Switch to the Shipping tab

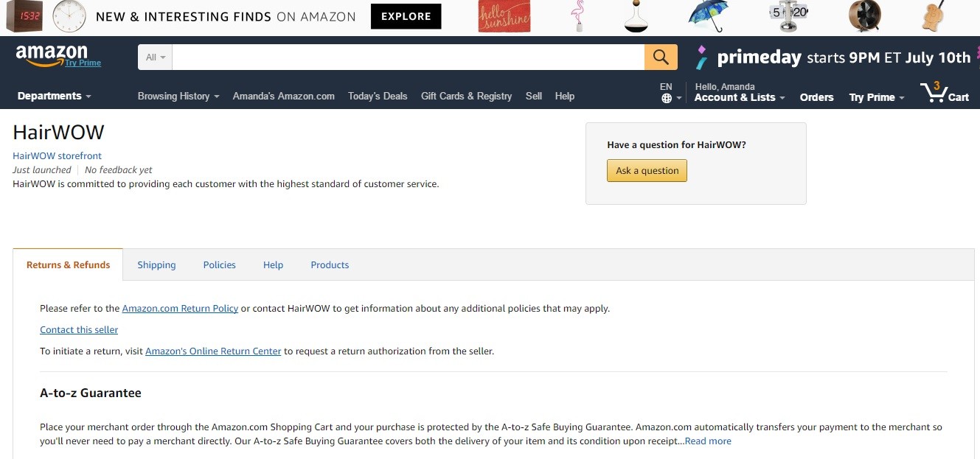(156, 264)
